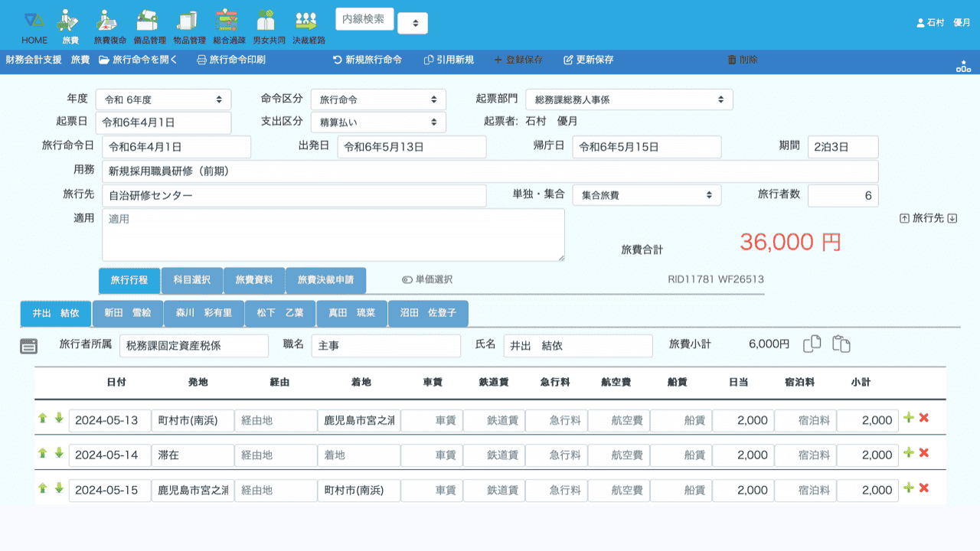This screenshot has width=980, height=551.
Task: Switch to the 旅費決裁申請 tab
Action: pos(325,280)
